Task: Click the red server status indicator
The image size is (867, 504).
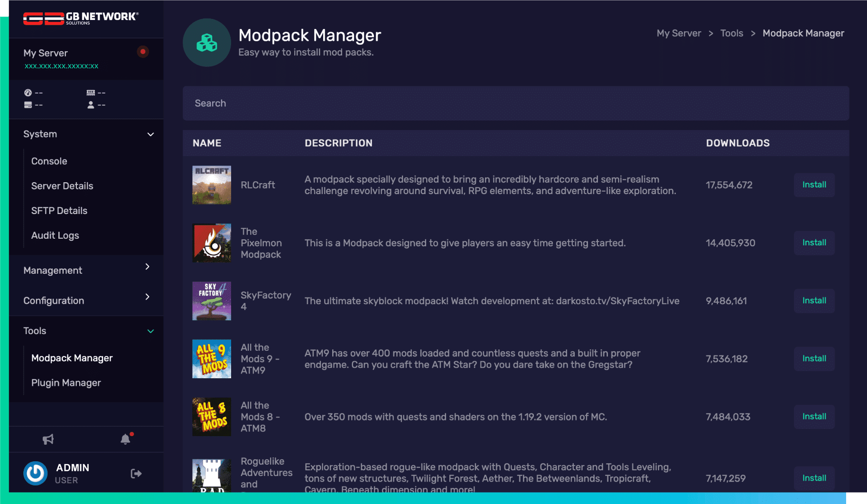Action: click(x=143, y=52)
